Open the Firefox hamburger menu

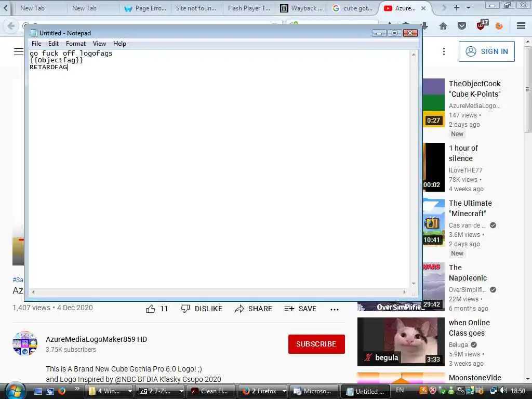(x=521, y=26)
